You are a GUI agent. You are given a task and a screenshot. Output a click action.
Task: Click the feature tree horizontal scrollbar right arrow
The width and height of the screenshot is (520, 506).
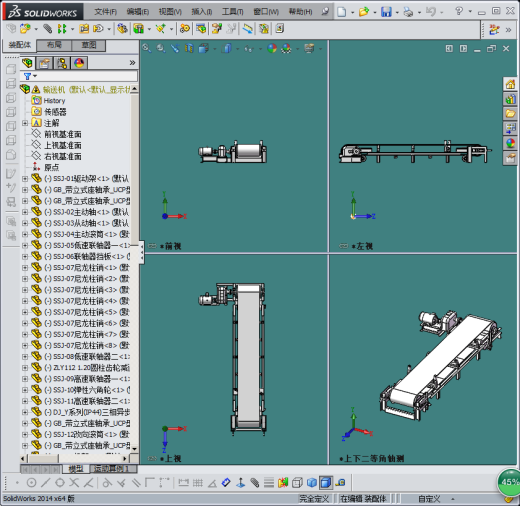point(125,458)
